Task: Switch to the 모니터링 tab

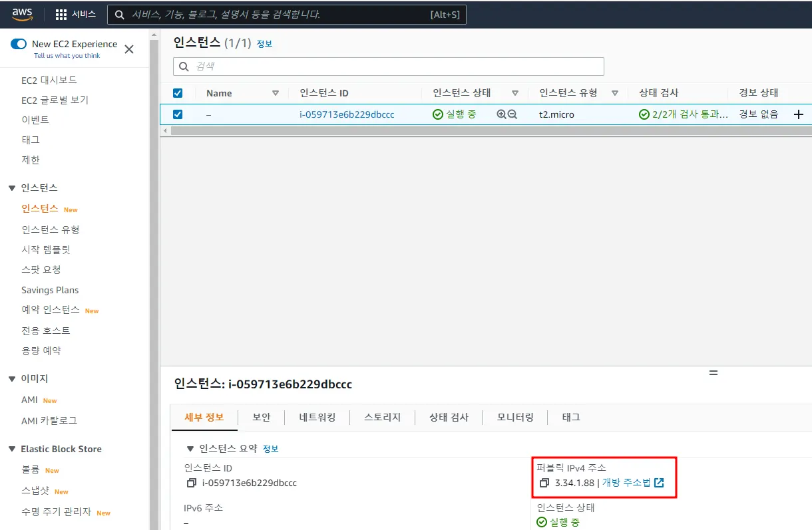Action: (x=515, y=417)
